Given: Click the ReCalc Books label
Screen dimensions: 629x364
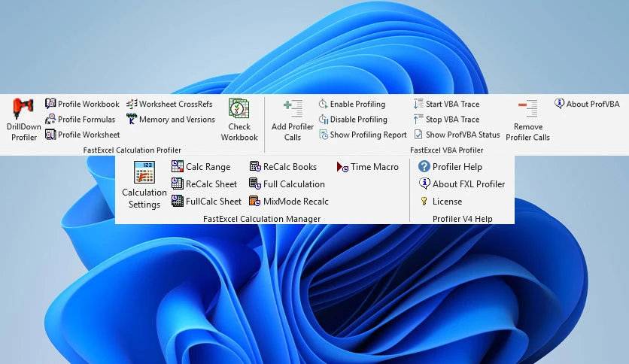Looking at the screenshot, I should (x=290, y=167).
